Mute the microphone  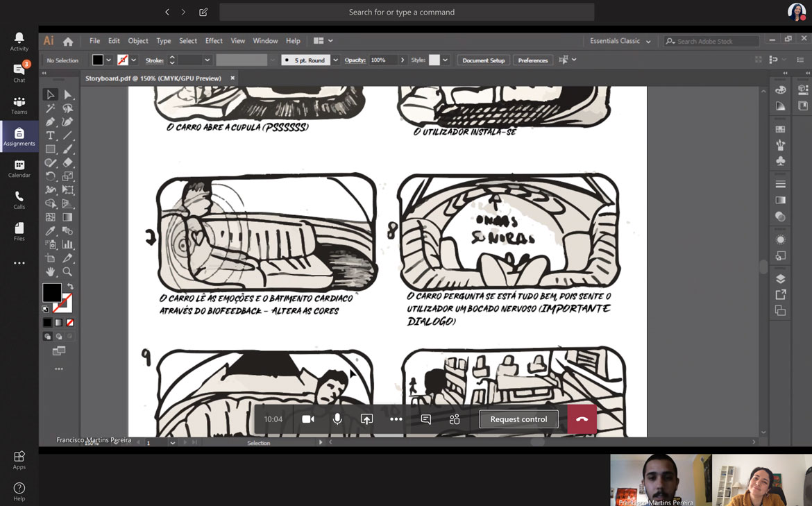click(337, 419)
